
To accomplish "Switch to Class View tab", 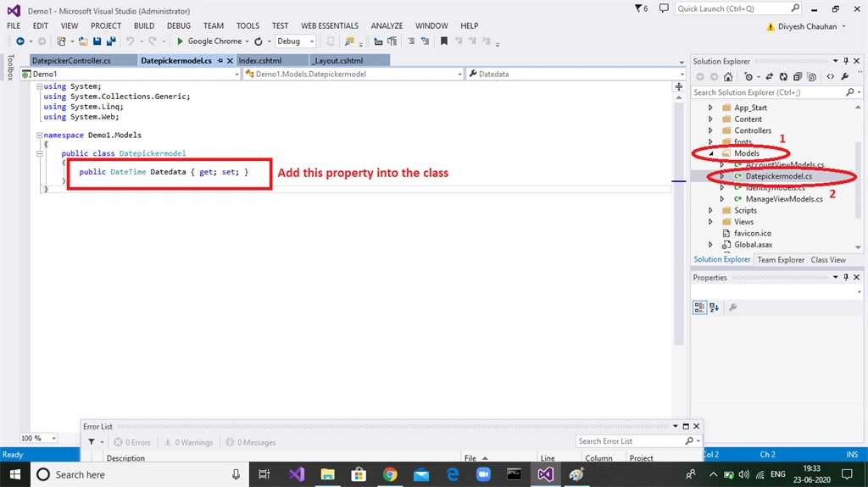I will [x=828, y=259].
